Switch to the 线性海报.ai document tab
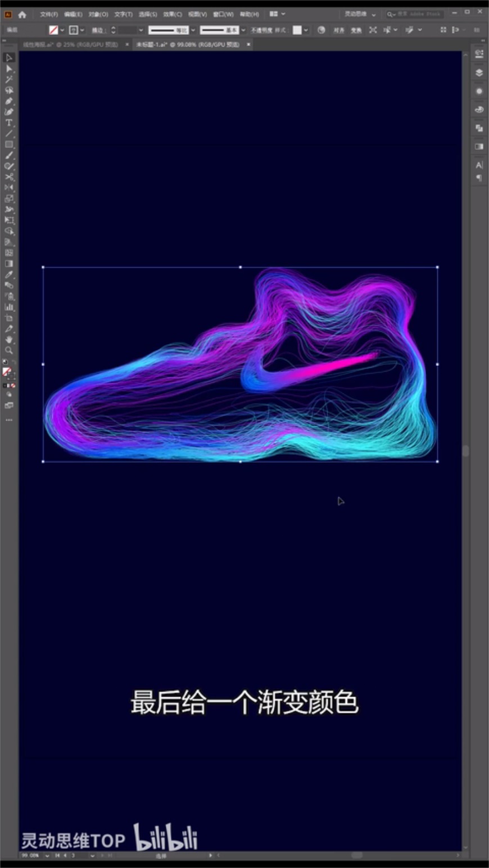 point(70,44)
